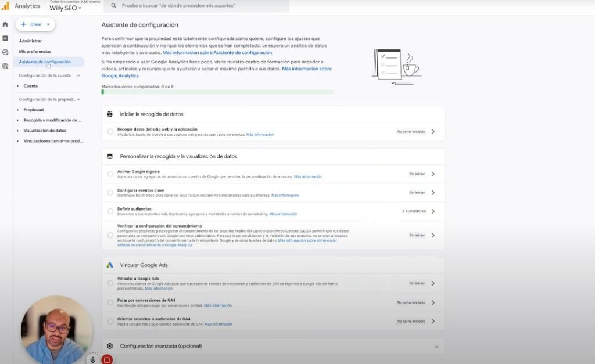This screenshot has height=364, width=595.
Task: Open 'Más información' link under Google signals
Action: point(308,176)
